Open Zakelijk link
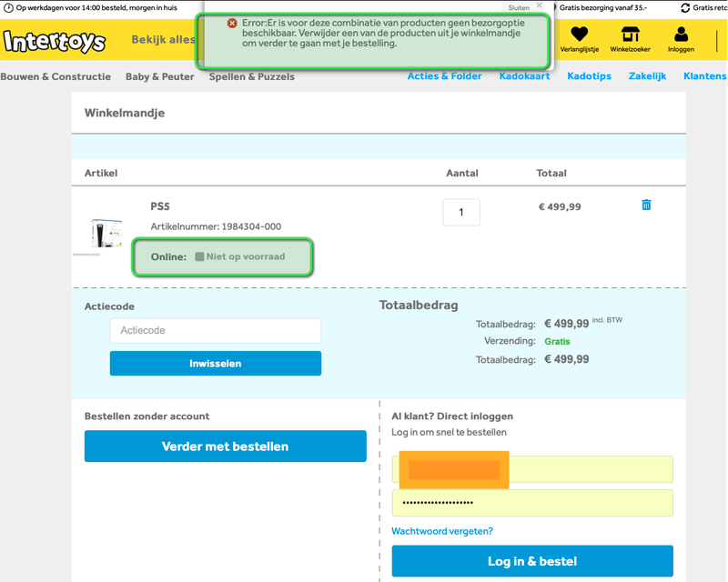This screenshot has height=582, width=728. coord(647,76)
